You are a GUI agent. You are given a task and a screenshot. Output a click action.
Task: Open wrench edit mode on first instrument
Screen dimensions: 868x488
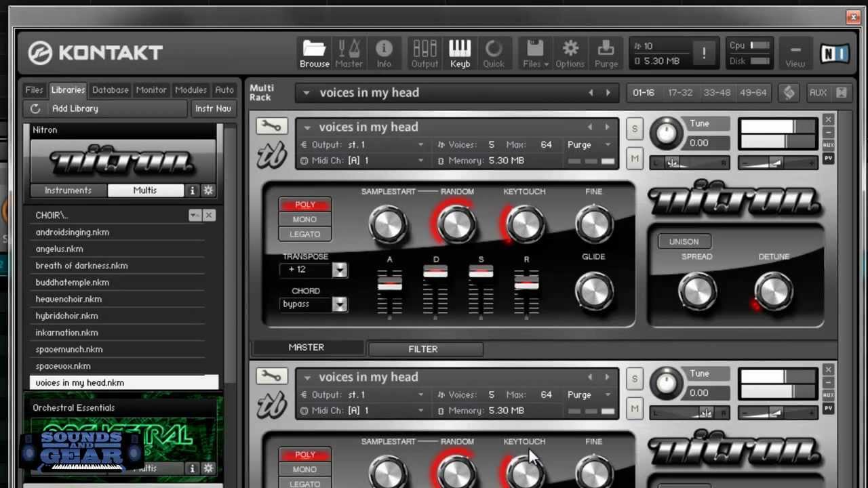[271, 126]
